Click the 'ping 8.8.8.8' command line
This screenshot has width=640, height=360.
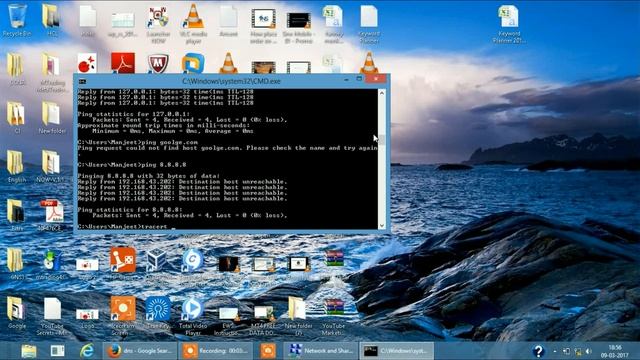(132, 164)
